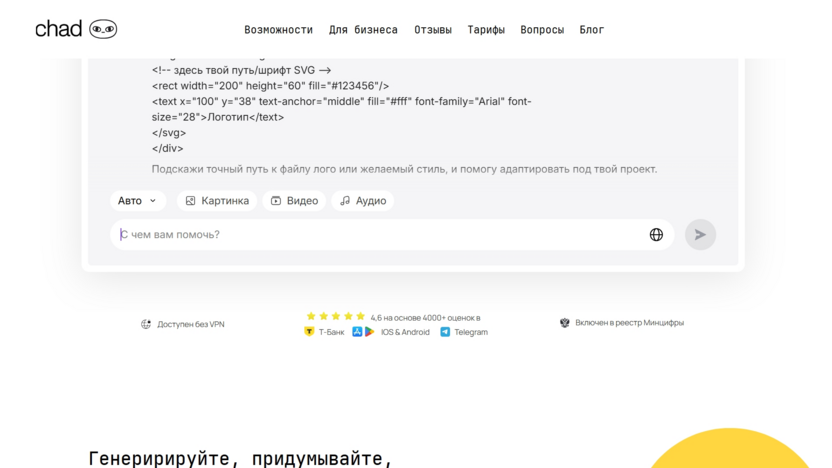This screenshot has width=832, height=468.
Task: Click the Telegram paper plane icon
Action: point(445,332)
